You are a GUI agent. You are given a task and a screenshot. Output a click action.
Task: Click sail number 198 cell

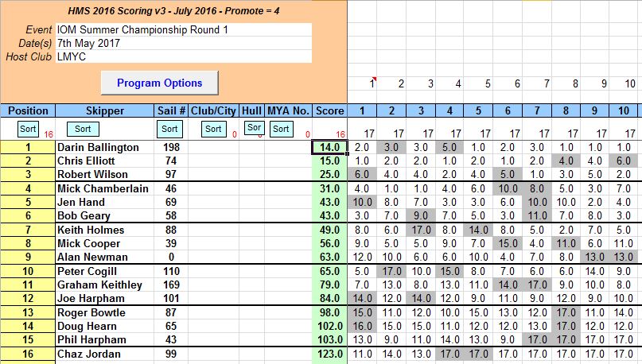[170, 147]
